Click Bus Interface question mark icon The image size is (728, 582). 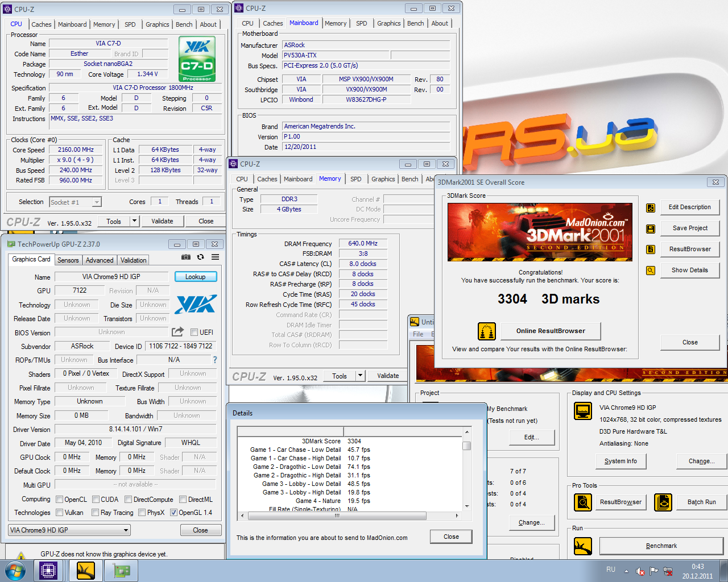point(215,360)
